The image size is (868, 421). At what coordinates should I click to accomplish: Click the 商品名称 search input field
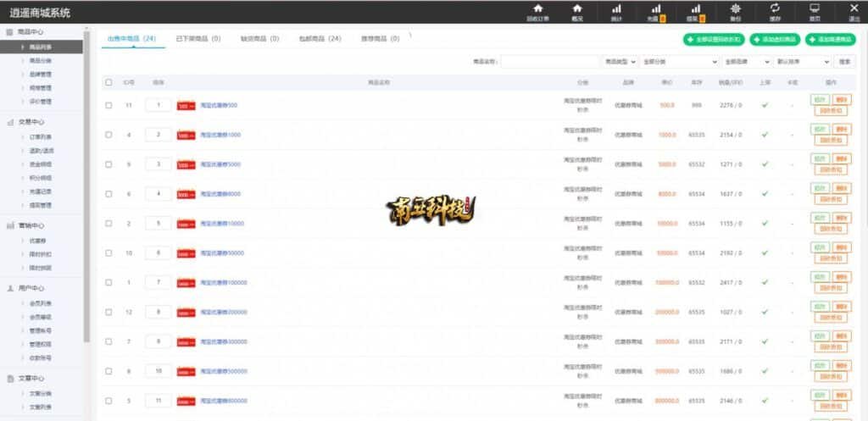point(549,62)
